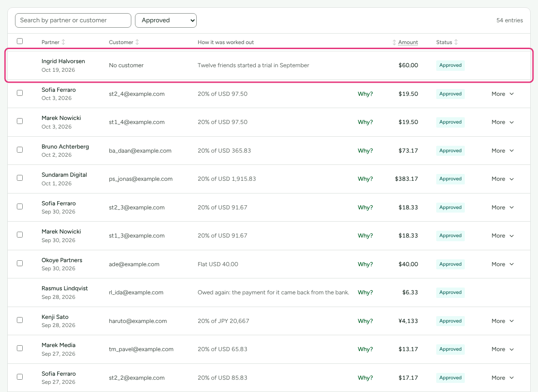Screen dimensions: 538x392
Task: Open More for the Okoye Partners entry
Action: 503,264
